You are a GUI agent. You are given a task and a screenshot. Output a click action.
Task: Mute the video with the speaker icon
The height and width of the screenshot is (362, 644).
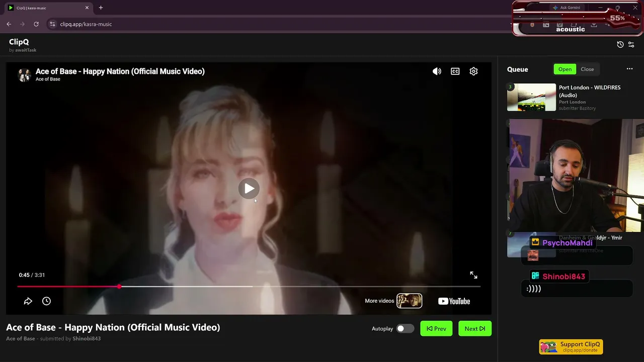click(x=437, y=71)
